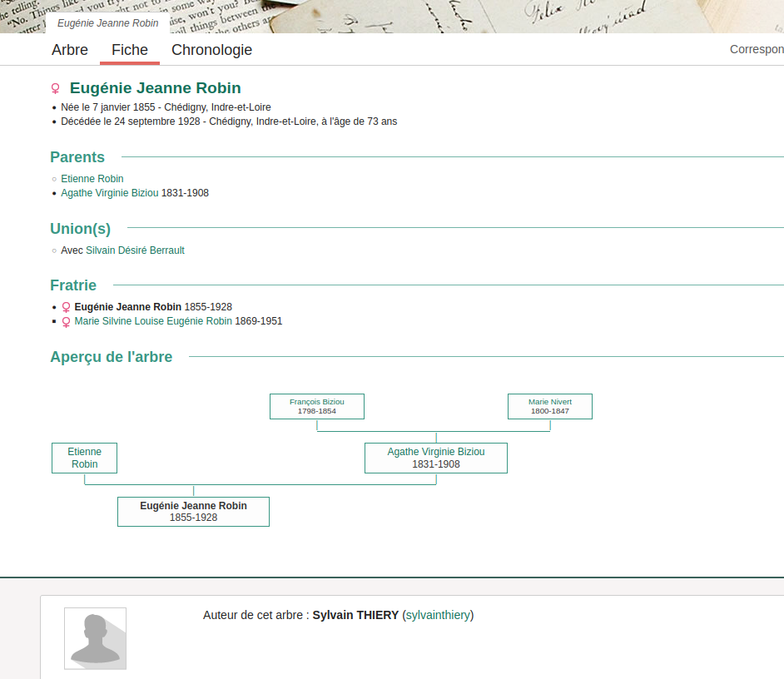Click Eugénie Jeanne Robin 1855-1928 tree box
Viewport: 784px width, 679px height.
[193, 511]
